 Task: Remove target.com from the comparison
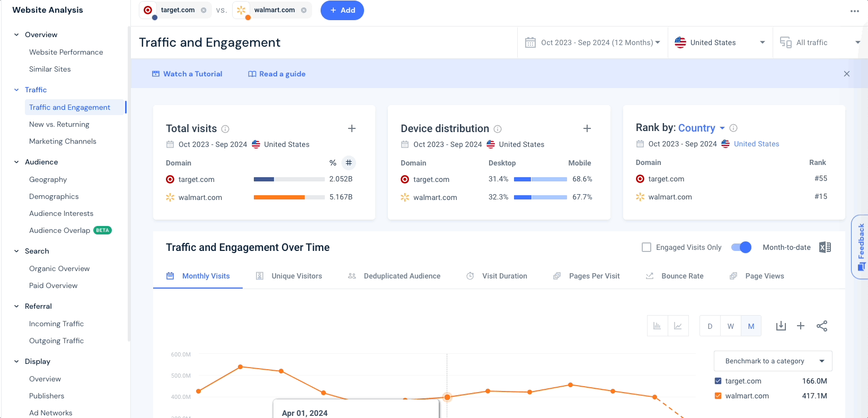click(203, 10)
